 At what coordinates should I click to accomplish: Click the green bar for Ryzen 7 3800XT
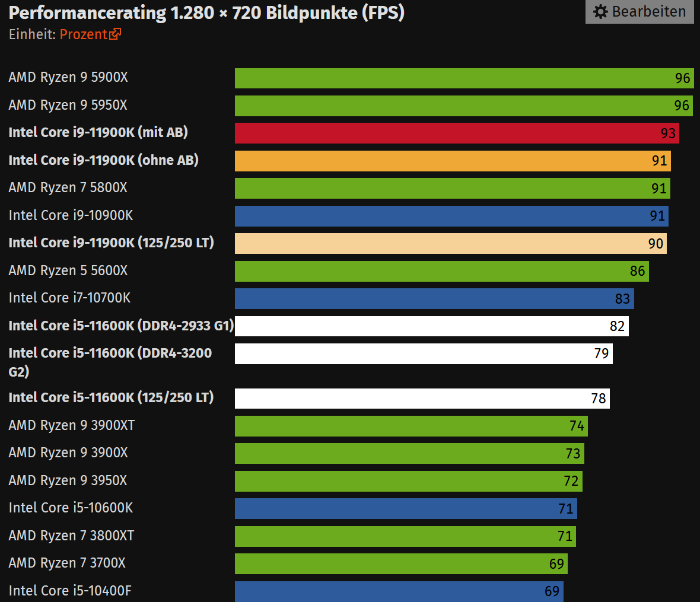pos(405,536)
